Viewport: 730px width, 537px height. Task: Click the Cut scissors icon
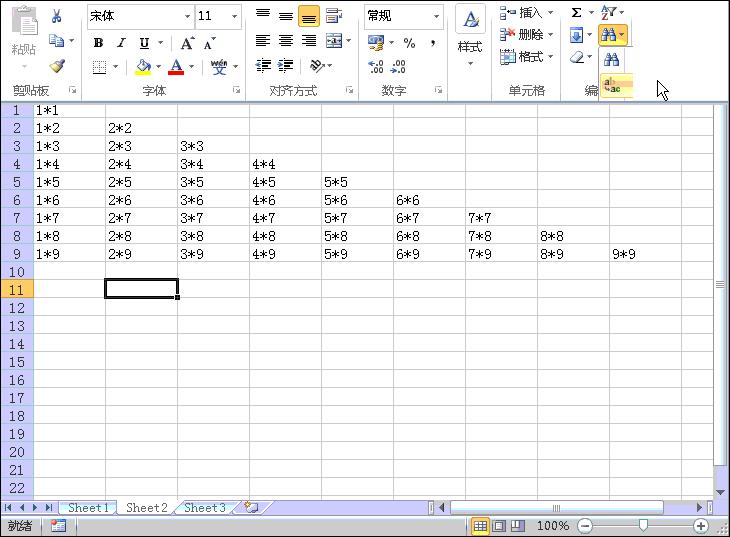pyautogui.click(x=56, y=16)
